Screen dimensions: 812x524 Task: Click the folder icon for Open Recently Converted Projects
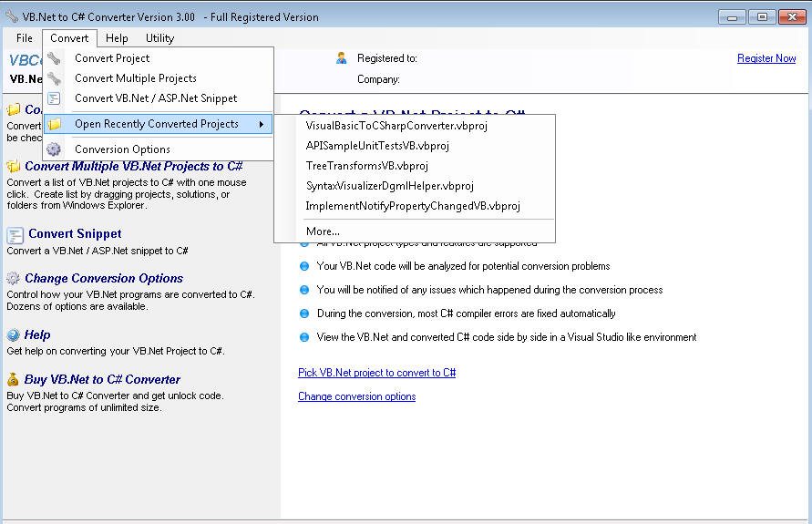pos(54,124)
